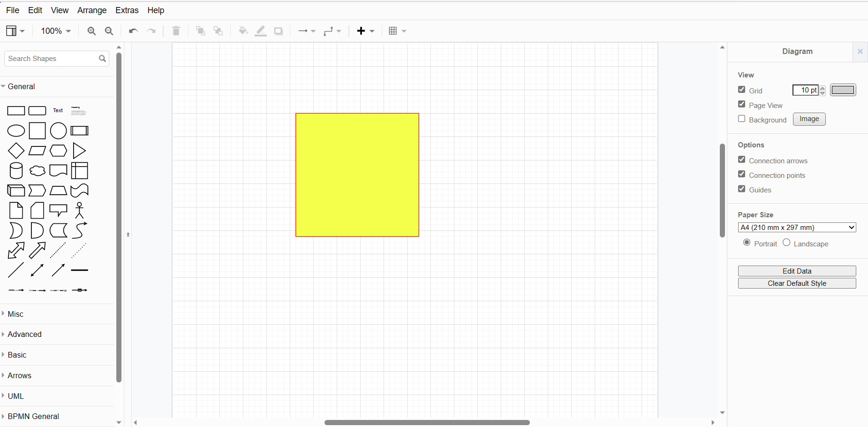Click the Zoom In magnifier icon
Viewport: 868px width, 427px height.
(x=91, y=30)
